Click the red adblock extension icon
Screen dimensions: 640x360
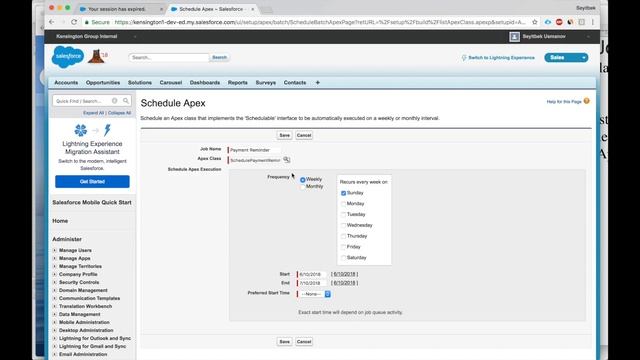[x=559, y=22]
